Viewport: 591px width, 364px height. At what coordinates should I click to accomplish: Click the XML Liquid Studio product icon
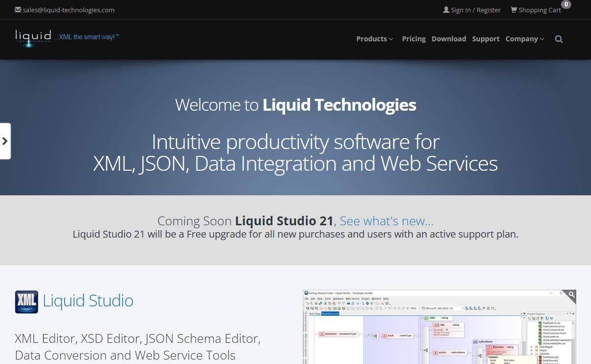point(27,302)
